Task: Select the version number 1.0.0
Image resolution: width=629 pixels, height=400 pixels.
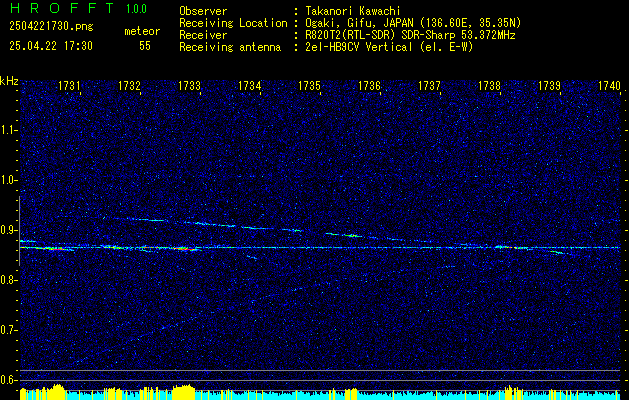Action: [136, 9]
